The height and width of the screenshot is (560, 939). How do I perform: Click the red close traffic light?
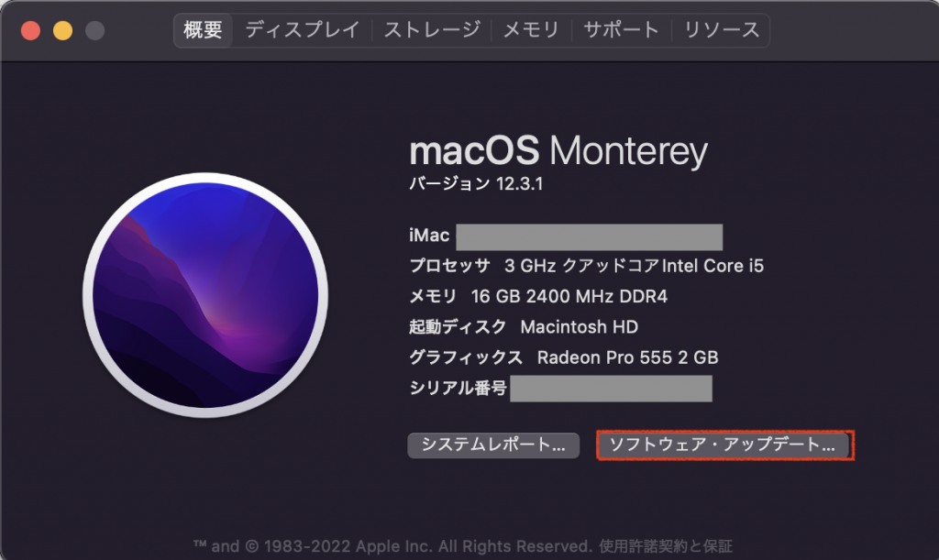click(31, 29)
